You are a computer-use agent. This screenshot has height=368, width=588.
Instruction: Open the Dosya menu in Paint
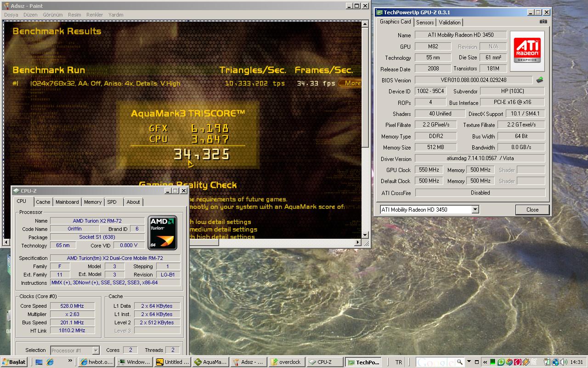point(11,15)
